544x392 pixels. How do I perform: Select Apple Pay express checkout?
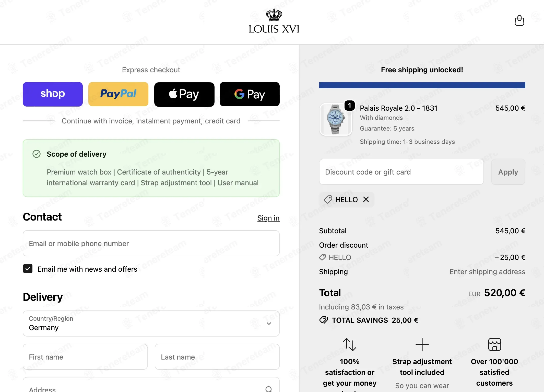(x=184, y=94)
